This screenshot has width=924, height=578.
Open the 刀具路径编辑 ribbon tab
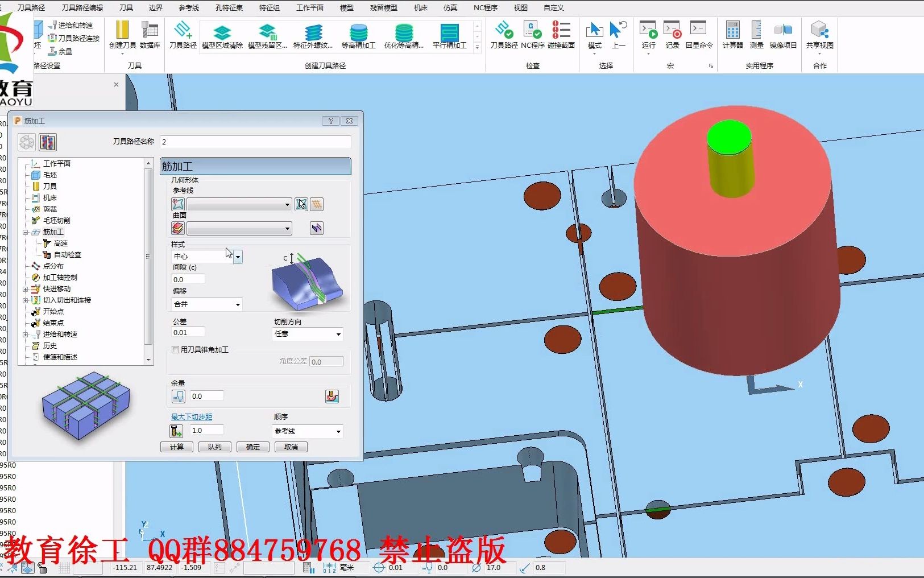pyautogui.click(x=82, y=7)
